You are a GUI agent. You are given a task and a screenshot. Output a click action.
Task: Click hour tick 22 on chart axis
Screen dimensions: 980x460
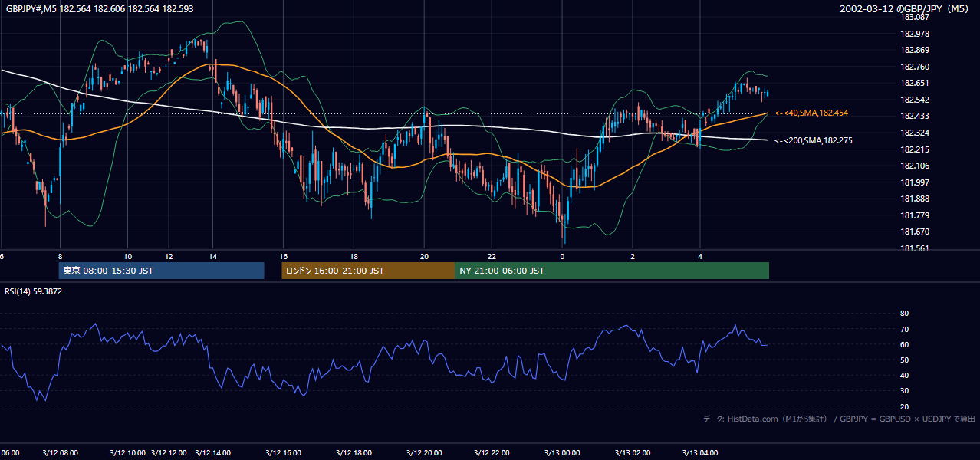pos(492,256)
